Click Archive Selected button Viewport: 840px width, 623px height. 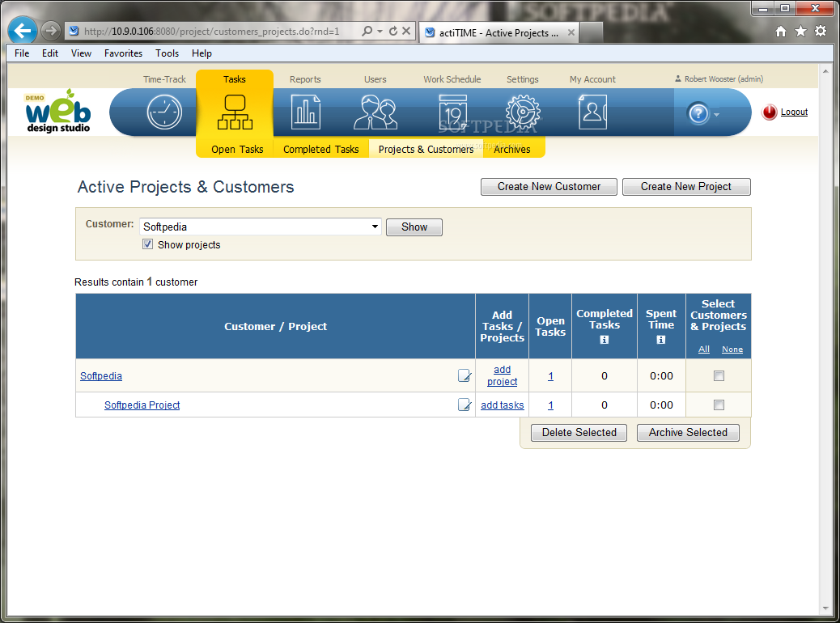coord(688,432)
